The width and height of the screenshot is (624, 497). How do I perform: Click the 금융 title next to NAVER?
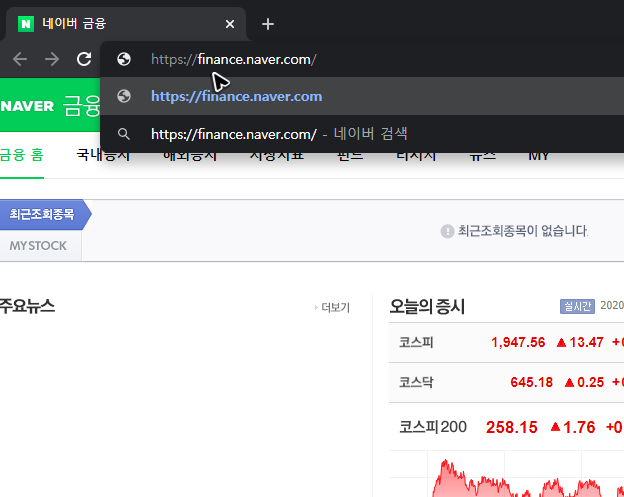click(x=81, y=106)
